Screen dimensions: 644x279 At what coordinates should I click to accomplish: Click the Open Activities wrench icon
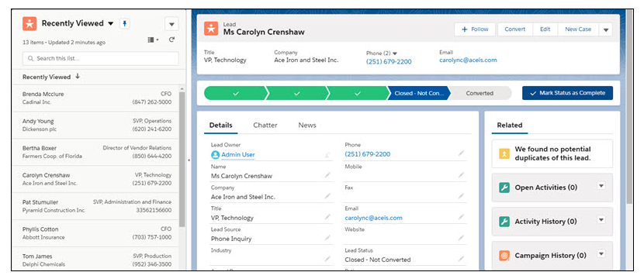[x=504, y=188]
